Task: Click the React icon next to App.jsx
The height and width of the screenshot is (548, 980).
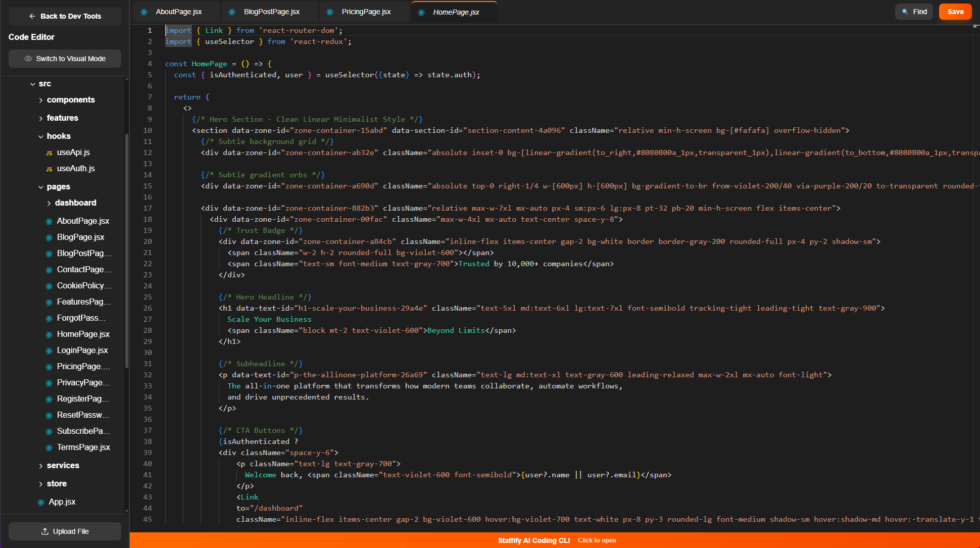Action: [x=41, y=503]
